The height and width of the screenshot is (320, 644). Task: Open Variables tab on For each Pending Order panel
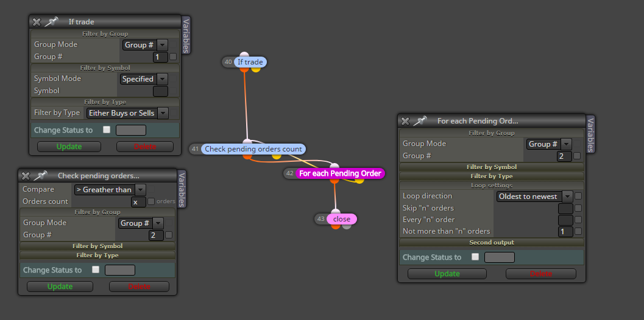click(x=590, y=134)
